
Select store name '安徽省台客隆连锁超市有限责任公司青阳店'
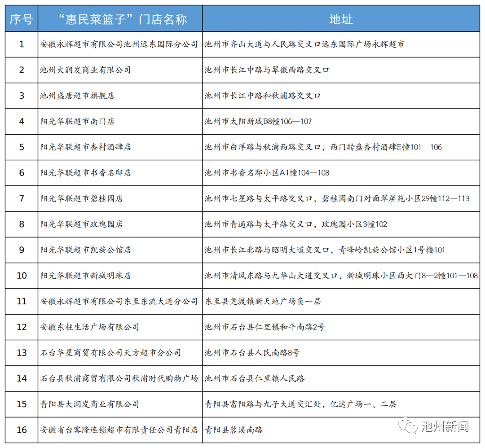(x=119, y=429)
